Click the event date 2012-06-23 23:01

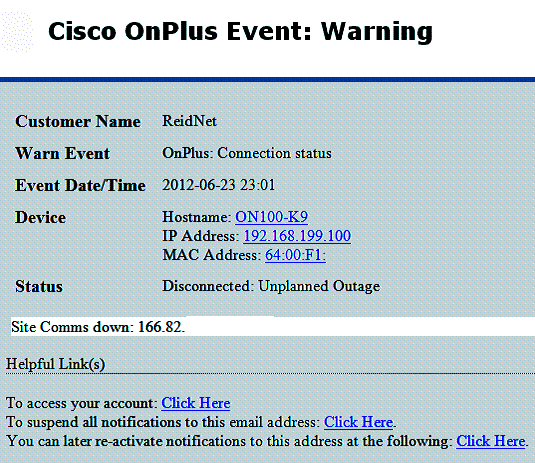pos(218,185)
